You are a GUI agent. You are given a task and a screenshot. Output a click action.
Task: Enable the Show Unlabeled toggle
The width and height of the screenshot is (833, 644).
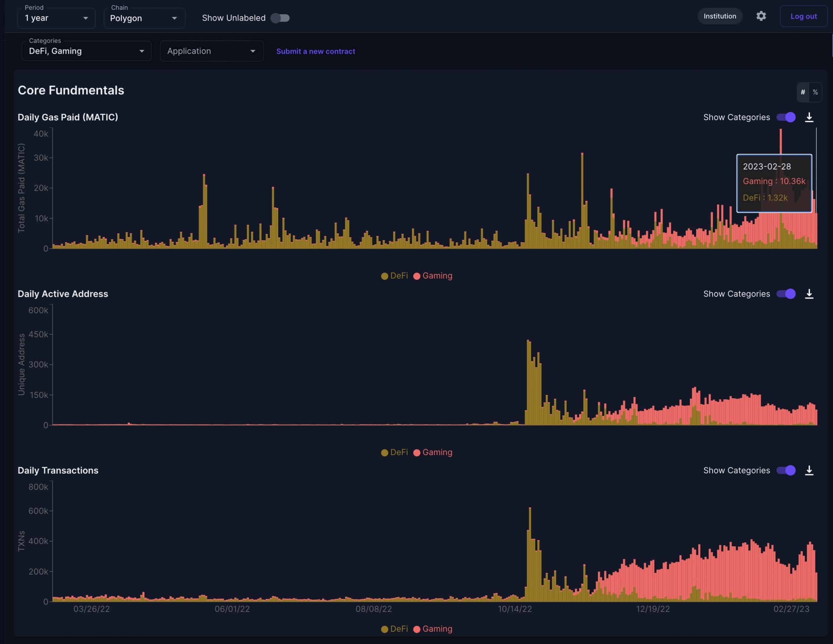[280, 18]
